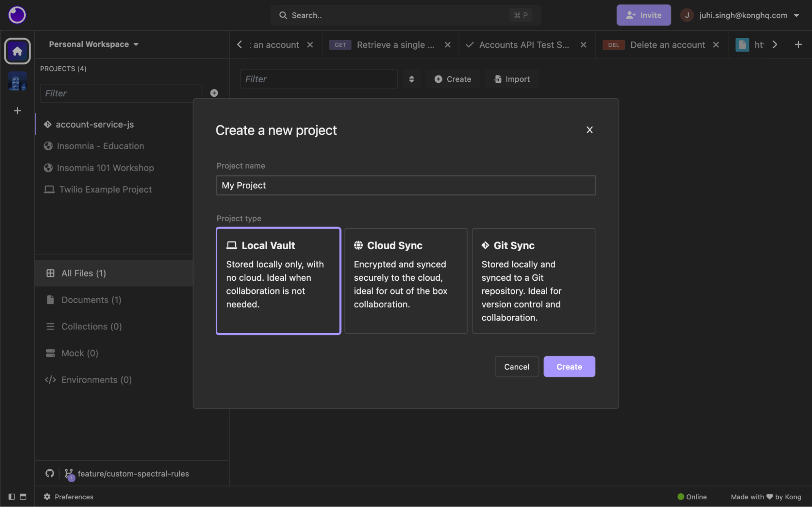Choose the Cloud Sync project type
Viewport: 812px width, 507px height.
point(405,281)
